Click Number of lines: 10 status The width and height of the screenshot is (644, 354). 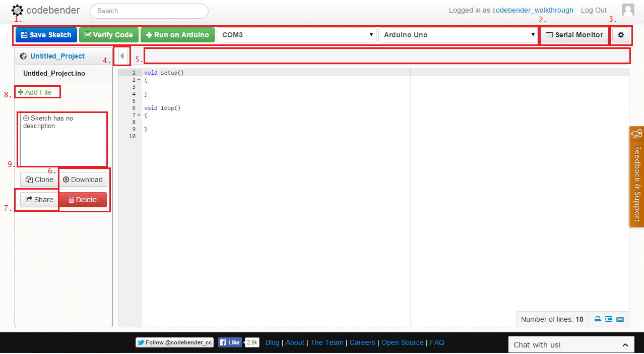click(x=552, y=319)
